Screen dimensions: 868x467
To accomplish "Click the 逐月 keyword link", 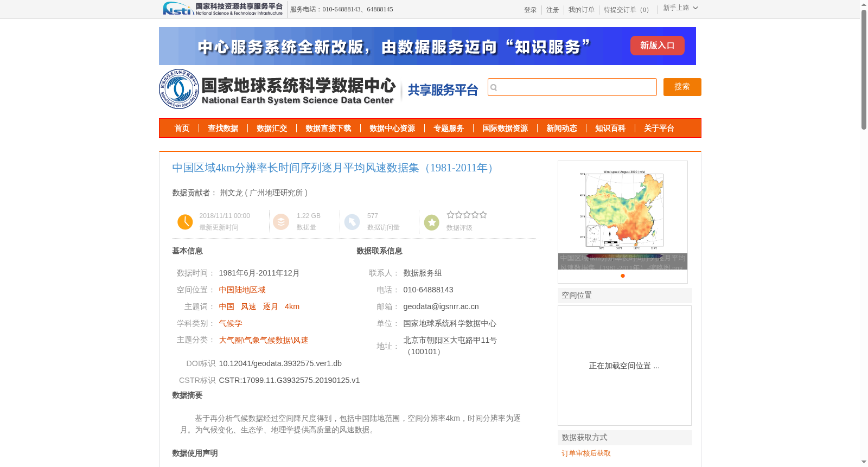I will tap(271, 306).
